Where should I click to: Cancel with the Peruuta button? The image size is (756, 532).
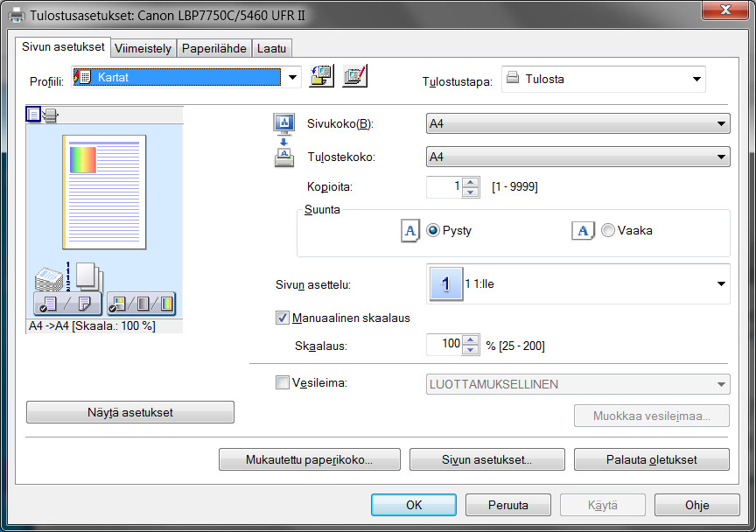point(508,505)
